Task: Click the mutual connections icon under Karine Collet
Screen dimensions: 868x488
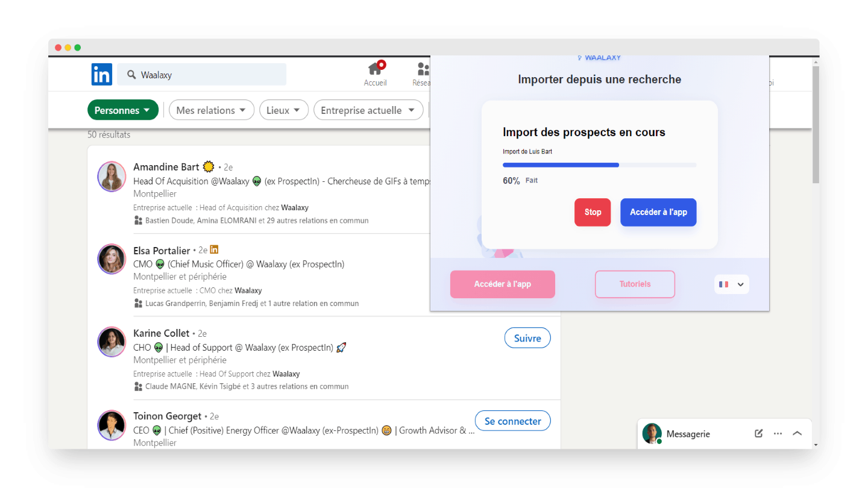Action: click(138, 386)
